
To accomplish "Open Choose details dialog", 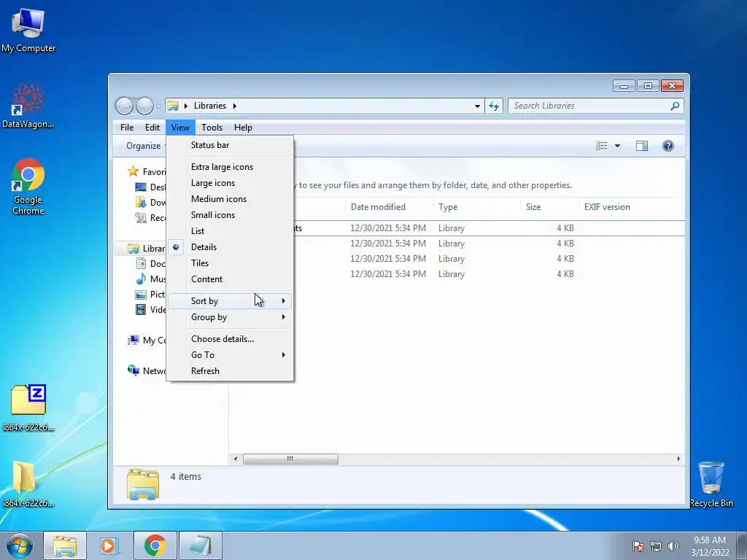I will pos(230,338).
